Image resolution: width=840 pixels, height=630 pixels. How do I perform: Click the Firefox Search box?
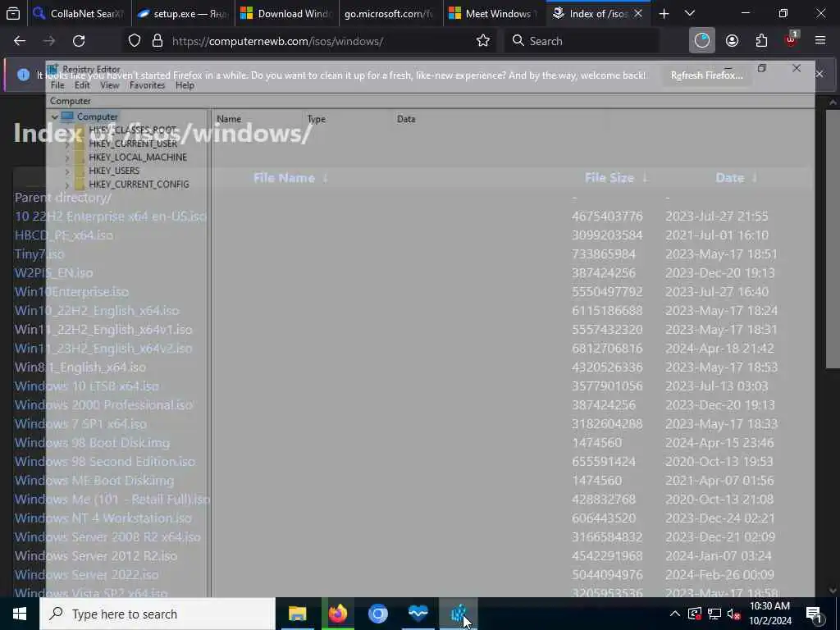click(x=582, y=41)
